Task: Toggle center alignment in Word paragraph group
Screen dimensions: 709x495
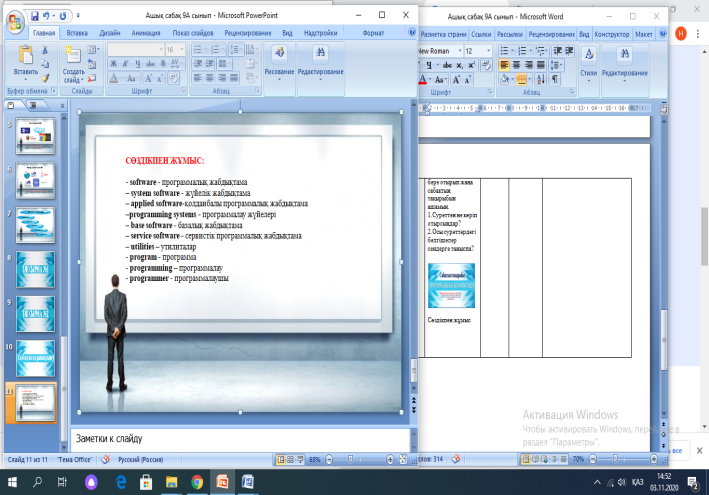Action: (x=516, y=65)
